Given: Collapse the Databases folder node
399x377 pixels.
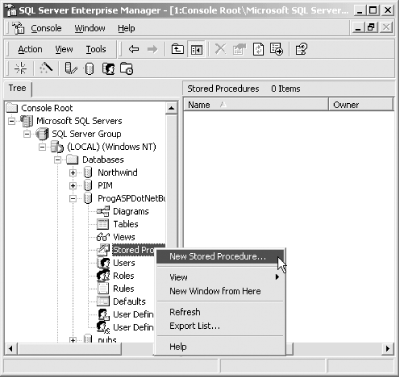Looking at the screenshot, I should pos(58,160).
